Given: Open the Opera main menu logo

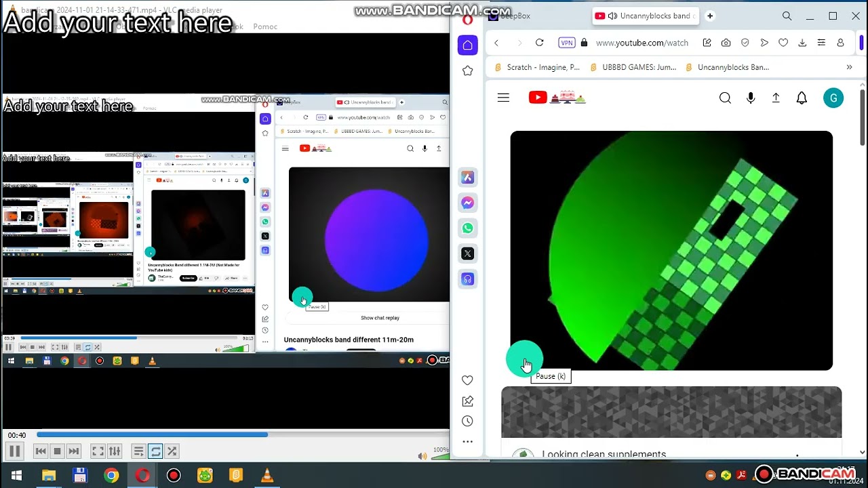Looking at the screenshot, I should (467, 20).
